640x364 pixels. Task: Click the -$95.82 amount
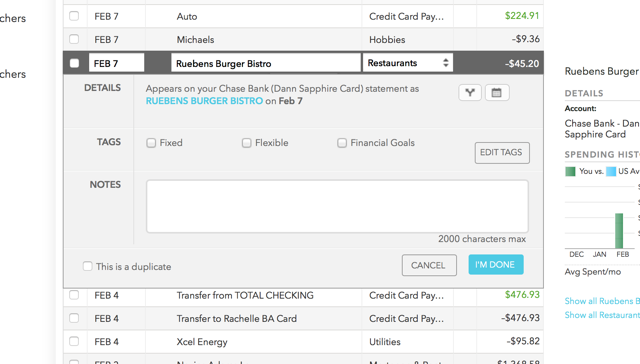[x=523, y=341]
